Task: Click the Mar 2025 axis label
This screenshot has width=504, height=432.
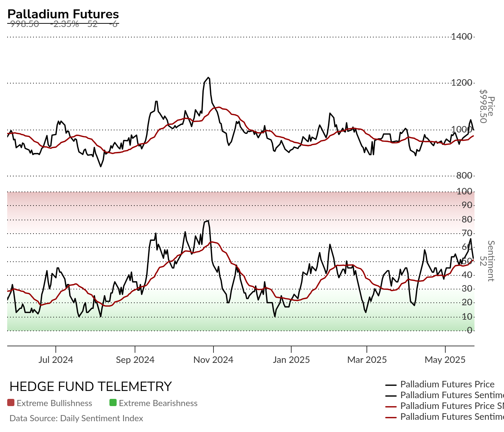Action: coord(367,360)
